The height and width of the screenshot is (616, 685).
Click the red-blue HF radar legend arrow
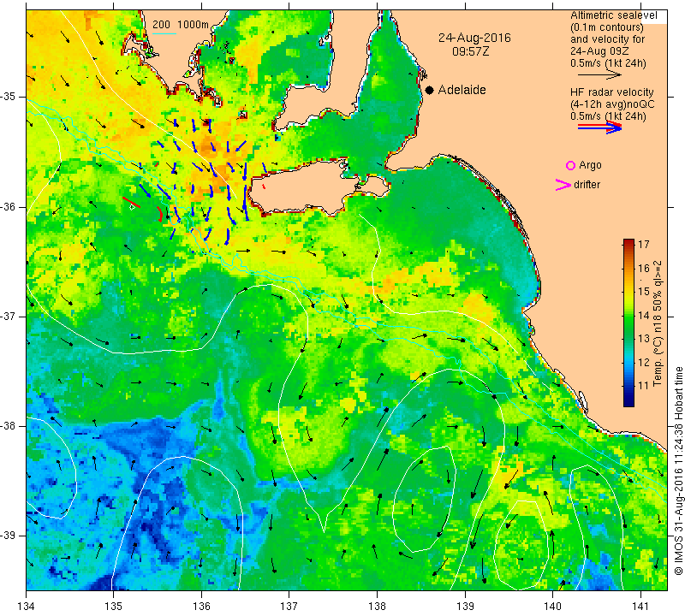599,127
